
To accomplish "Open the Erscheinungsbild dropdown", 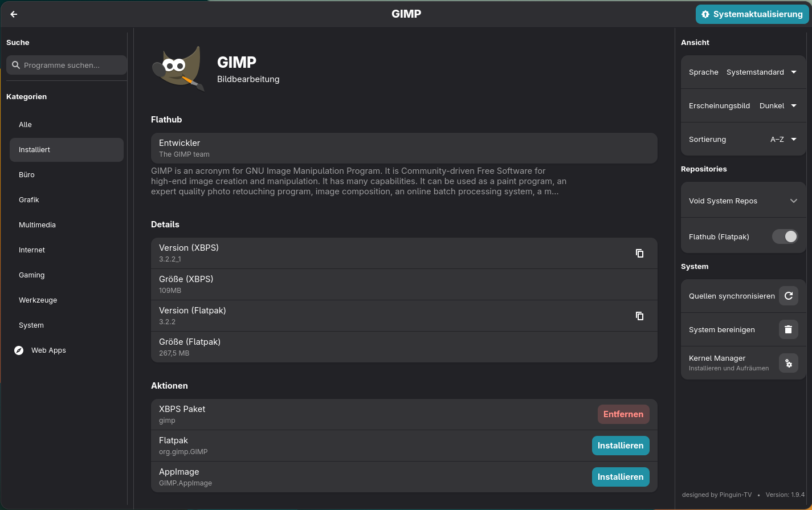I will click(743, 106).
